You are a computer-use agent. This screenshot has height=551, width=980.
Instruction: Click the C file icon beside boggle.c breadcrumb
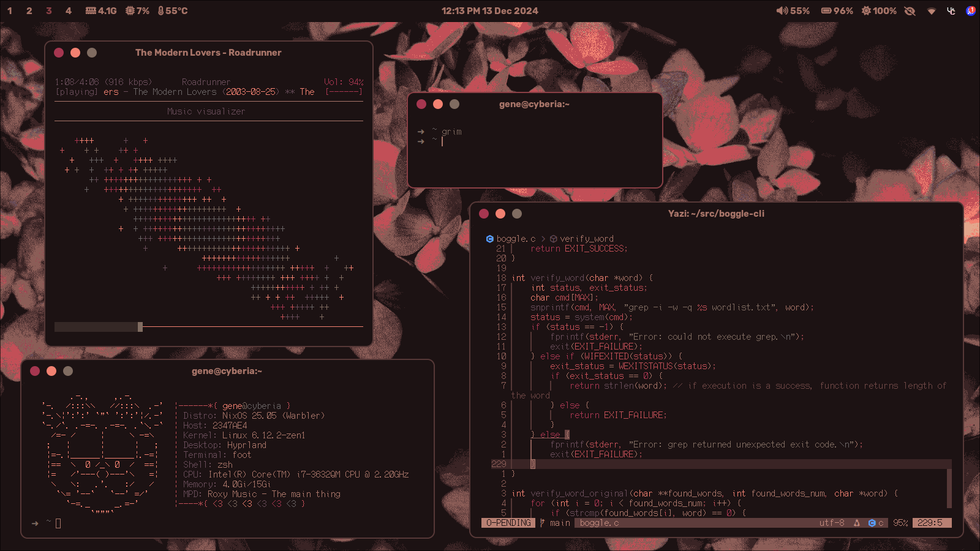490,239
